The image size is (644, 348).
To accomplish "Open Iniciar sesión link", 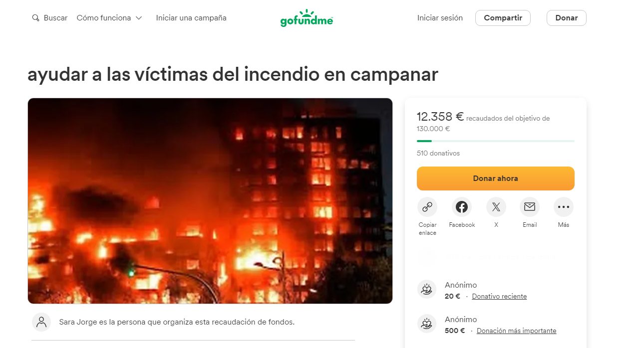I will [440, 18].
